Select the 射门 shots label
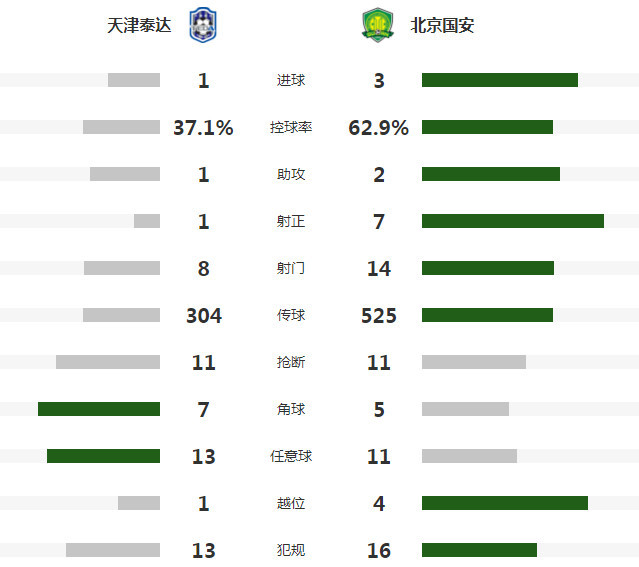The height and width of the screenshot is (567, 639). [x=291, y=268]
